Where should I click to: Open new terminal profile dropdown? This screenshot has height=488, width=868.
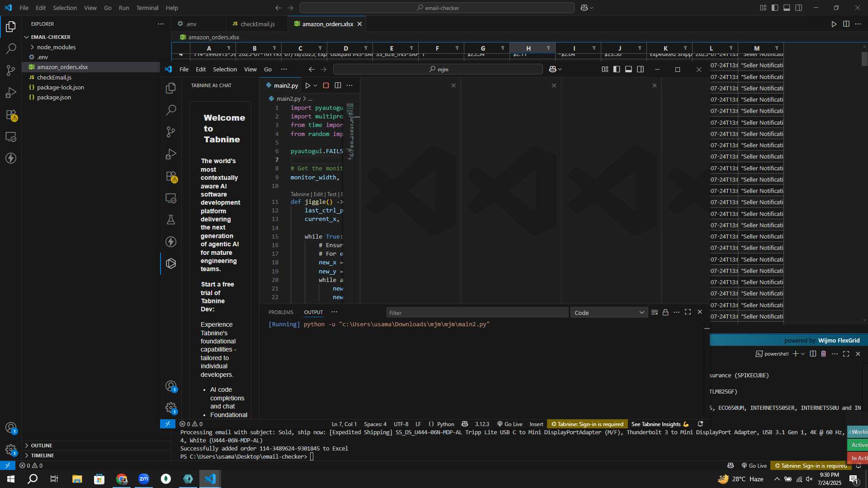point(803,354)
